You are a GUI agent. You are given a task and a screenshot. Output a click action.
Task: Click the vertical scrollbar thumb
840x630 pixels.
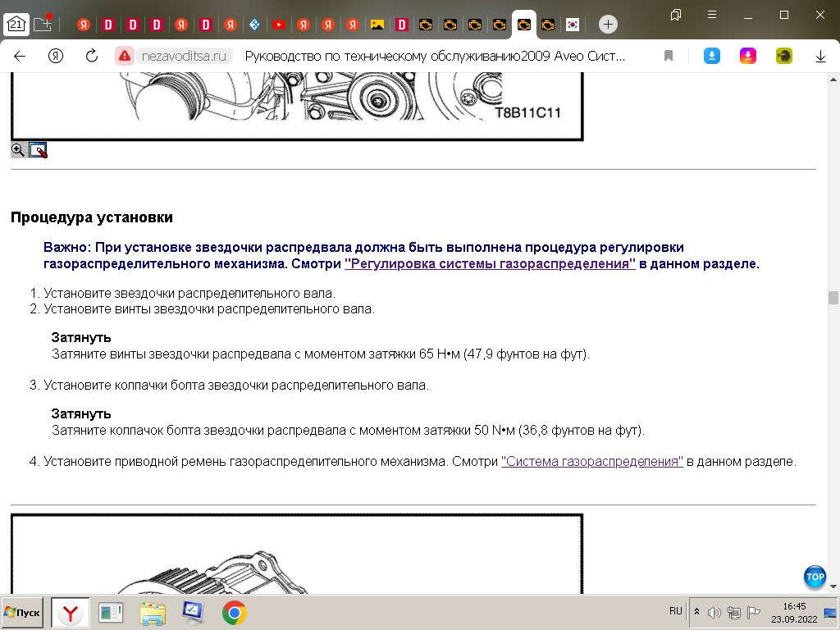(833, 297)
